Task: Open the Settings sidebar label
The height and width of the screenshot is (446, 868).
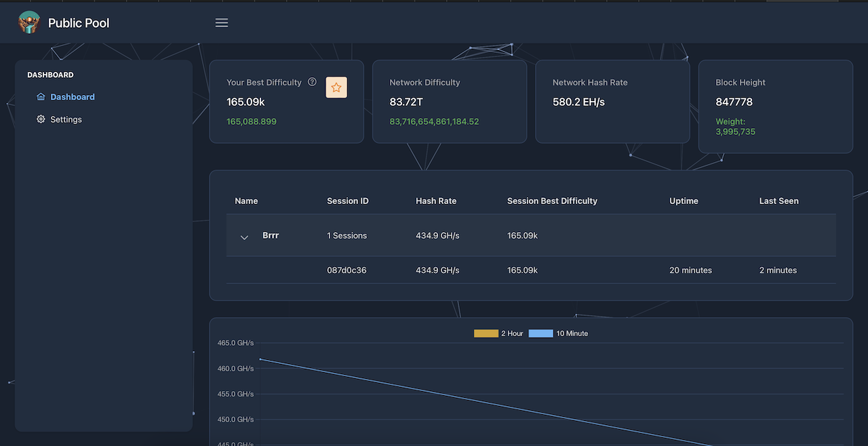Action: [66, 119]
